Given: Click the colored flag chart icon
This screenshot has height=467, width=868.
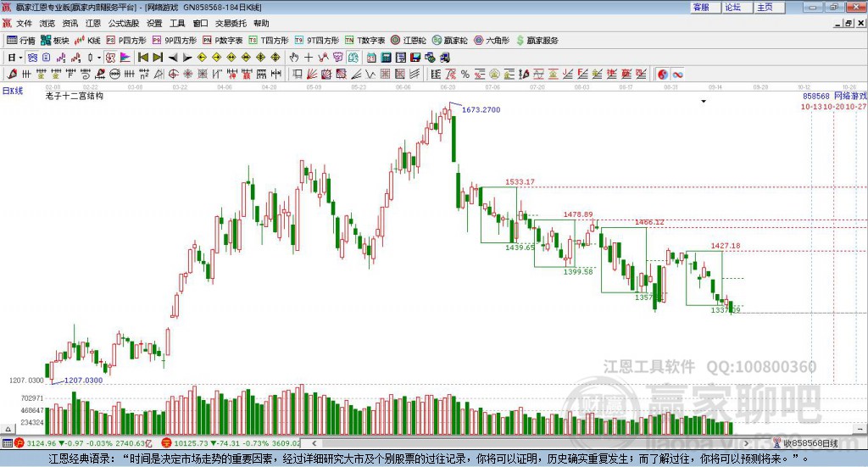Looking at the screenshot, I should (x=125, y=58).
